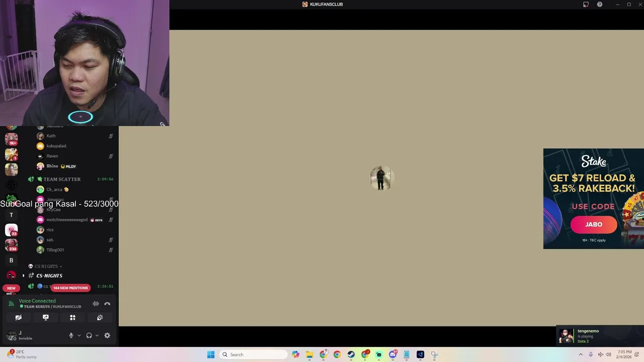The image size is (644, 362).
Task: Open Steam from the taskbar
Action: 351,354
